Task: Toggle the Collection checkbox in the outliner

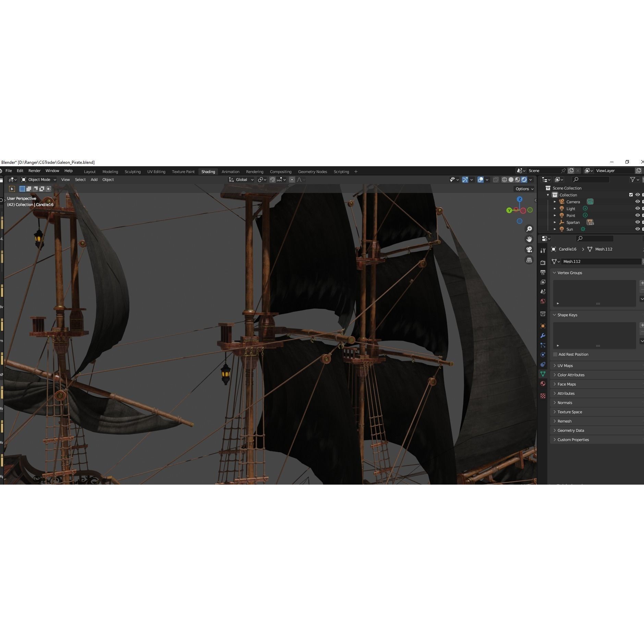Action: (631, 195)
